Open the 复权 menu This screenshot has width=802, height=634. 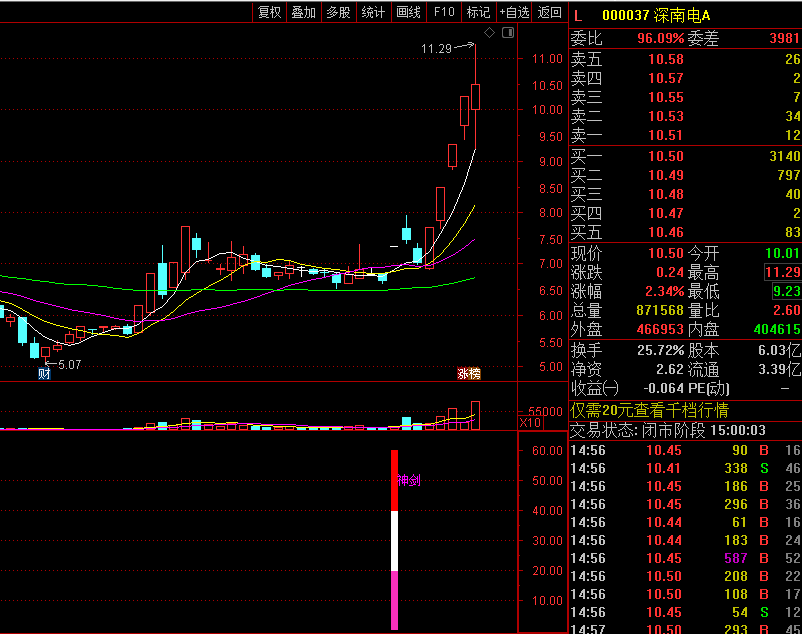(270, 12)
